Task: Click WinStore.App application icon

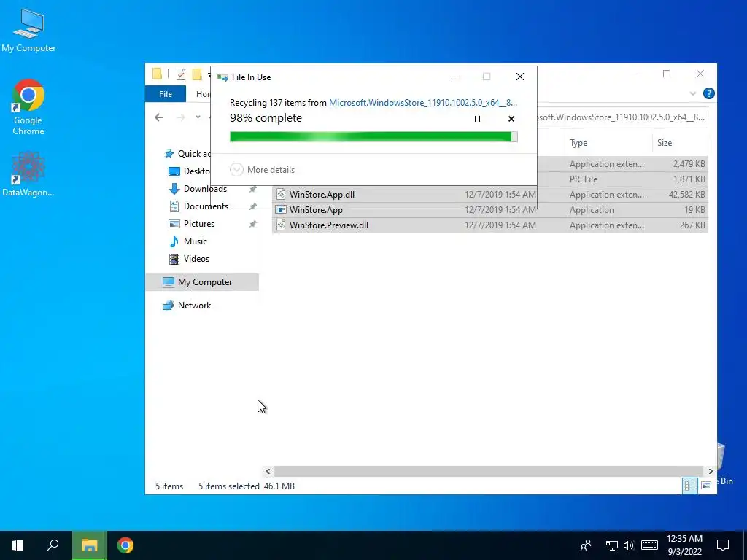Action: [281, 209]
